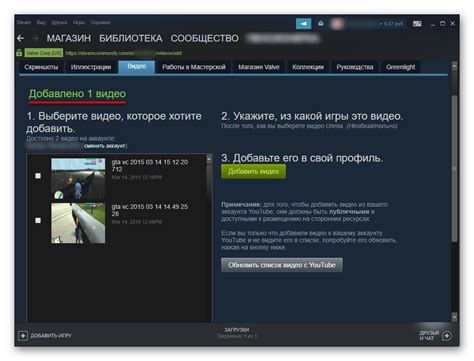Viewport: 474px width, 361px height.
Task: Expand the account balance dropdown arrow
Action: (x=381, y=24)
